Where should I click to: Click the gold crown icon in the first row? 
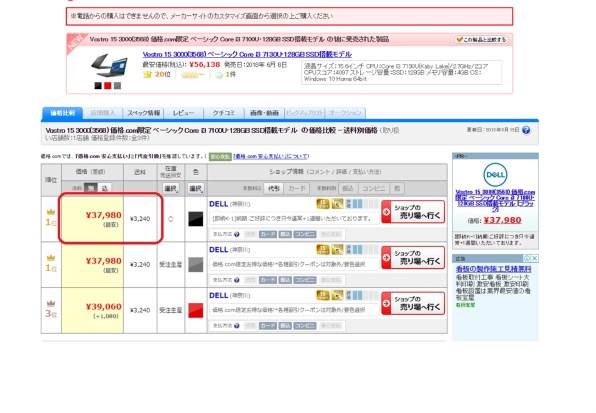[51, 212]
